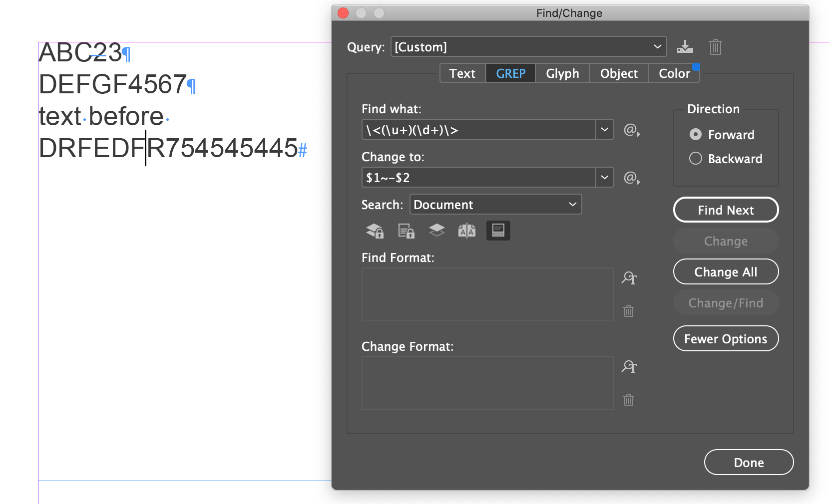Click the Find Next button
Viewport: 829px width, 504px height.
point(726,210)
